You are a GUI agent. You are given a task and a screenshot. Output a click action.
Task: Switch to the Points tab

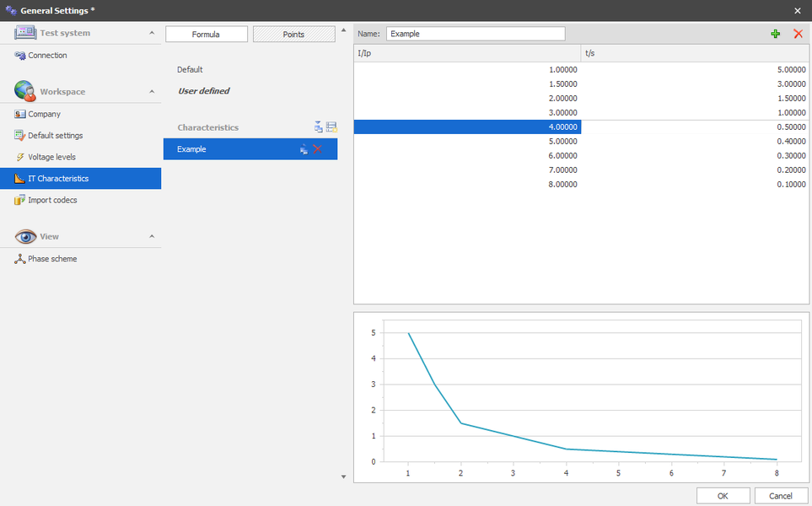coord(293,35)
